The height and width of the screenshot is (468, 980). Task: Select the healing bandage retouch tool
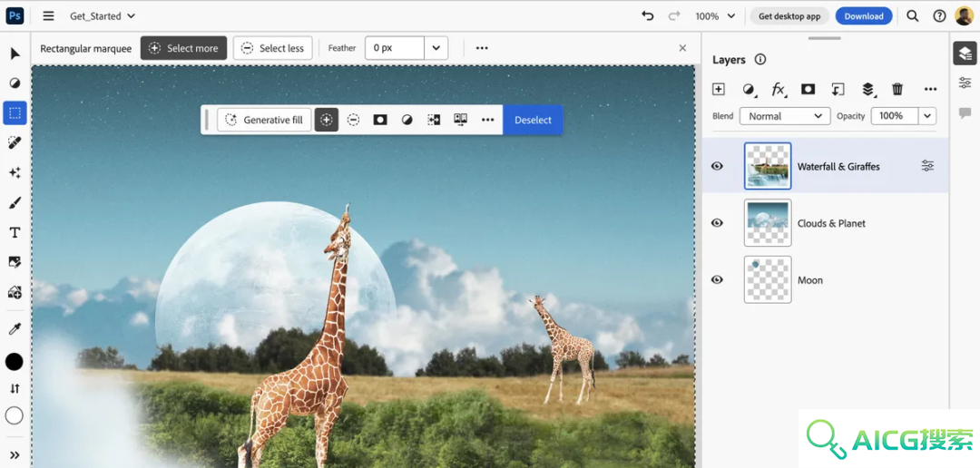tap(15, 143)
